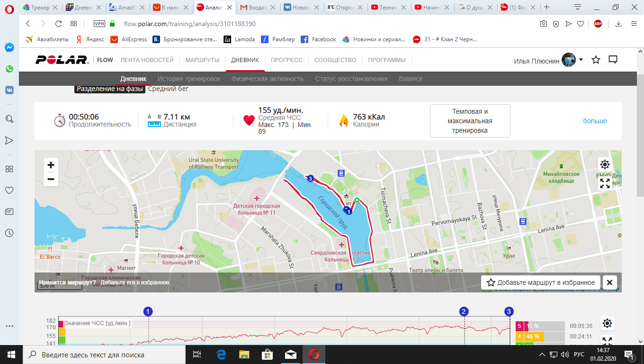Open sidebar setup three-dot menu
The image size is (644, 364).
(9, 326)
